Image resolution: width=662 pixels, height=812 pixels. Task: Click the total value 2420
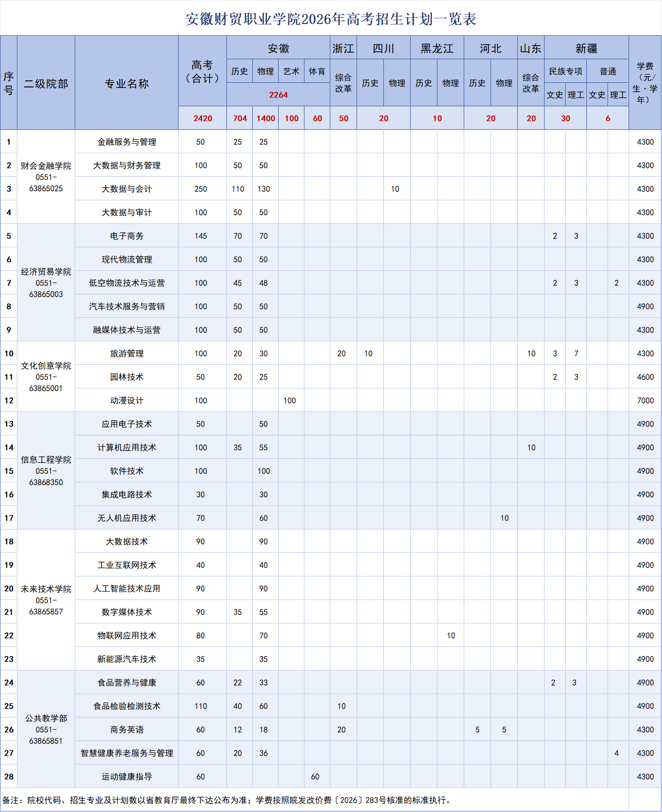pyautogui.click(x=202, y=118)
